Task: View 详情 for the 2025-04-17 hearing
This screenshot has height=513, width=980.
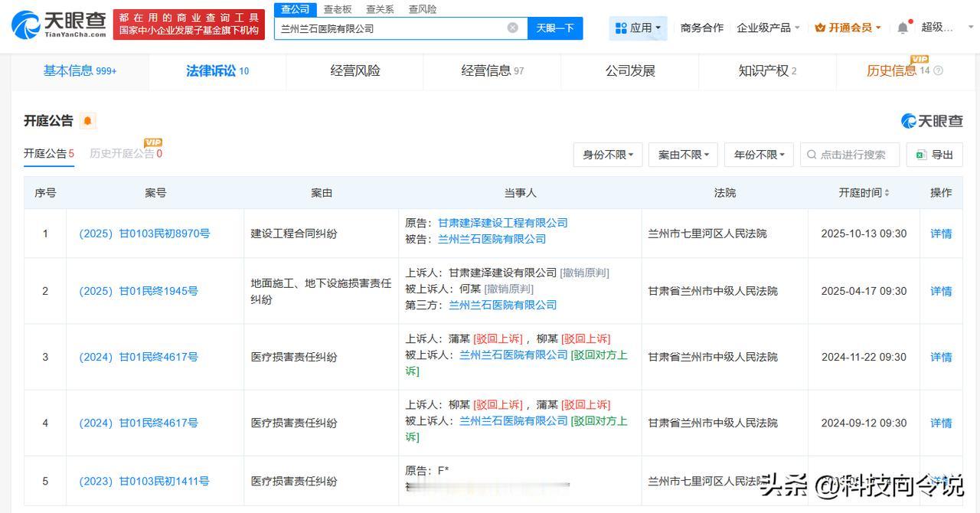Action: [941, 291]
